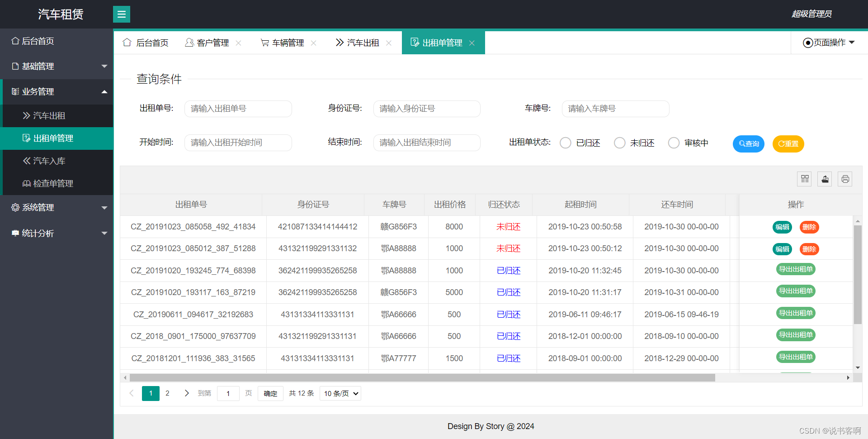Open the column filter grid icon
The image size is (868, 439).
805,179
